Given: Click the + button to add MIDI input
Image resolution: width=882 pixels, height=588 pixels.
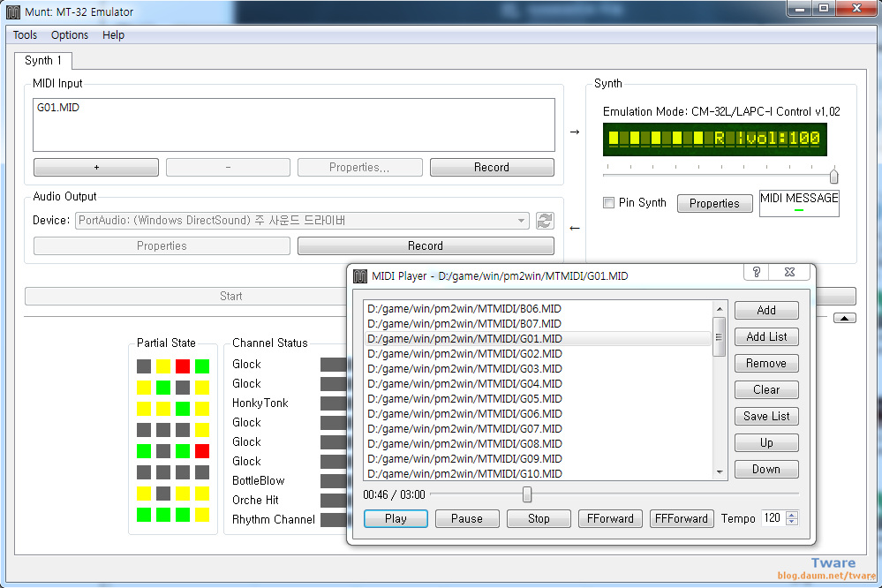Looking at the screenshot, I should pos(96,167).
